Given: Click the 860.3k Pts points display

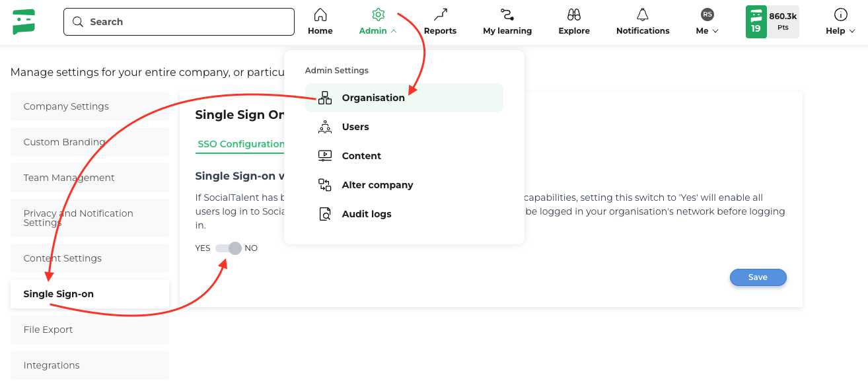Looking at the screenshot, I should [783, 22].
